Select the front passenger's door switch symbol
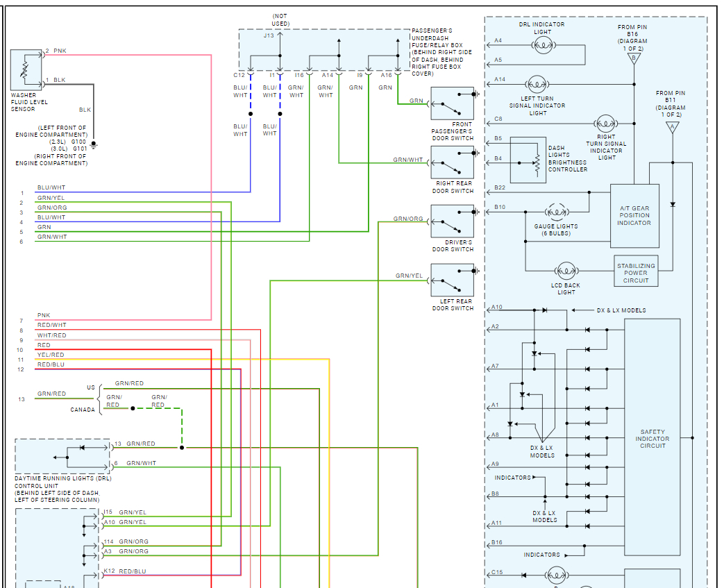Image resolution: width=724 pixels, height=588 pixels. (452, 103)
